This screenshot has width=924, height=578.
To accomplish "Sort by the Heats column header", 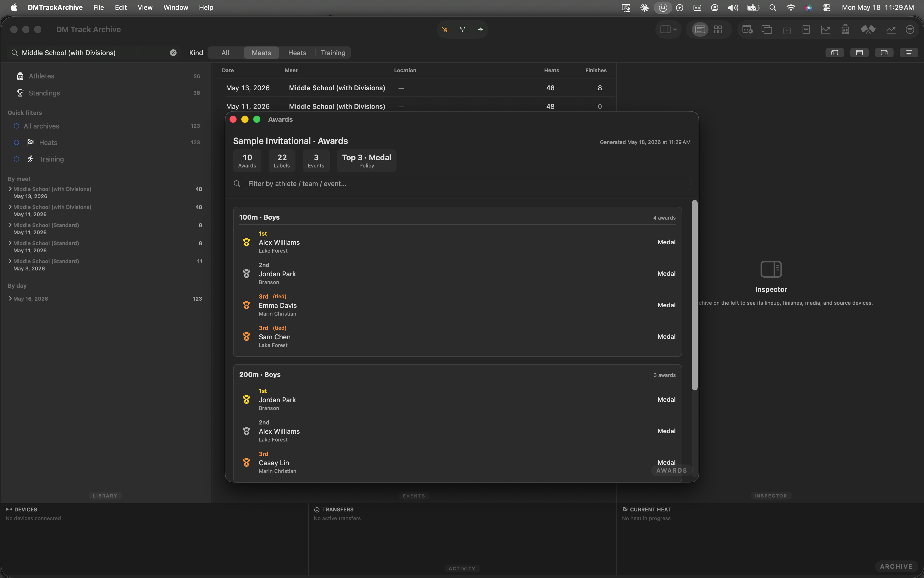I will click(551, 70).
